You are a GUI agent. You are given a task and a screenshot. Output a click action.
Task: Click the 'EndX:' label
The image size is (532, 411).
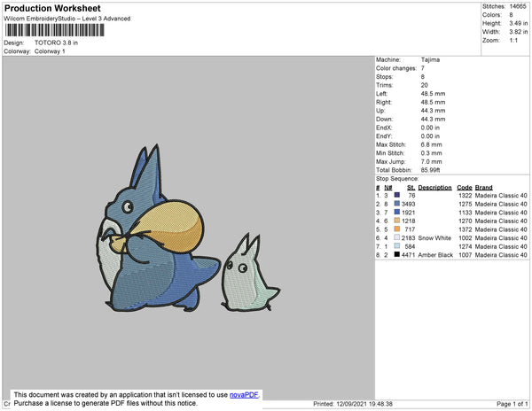tap(384, 128)
